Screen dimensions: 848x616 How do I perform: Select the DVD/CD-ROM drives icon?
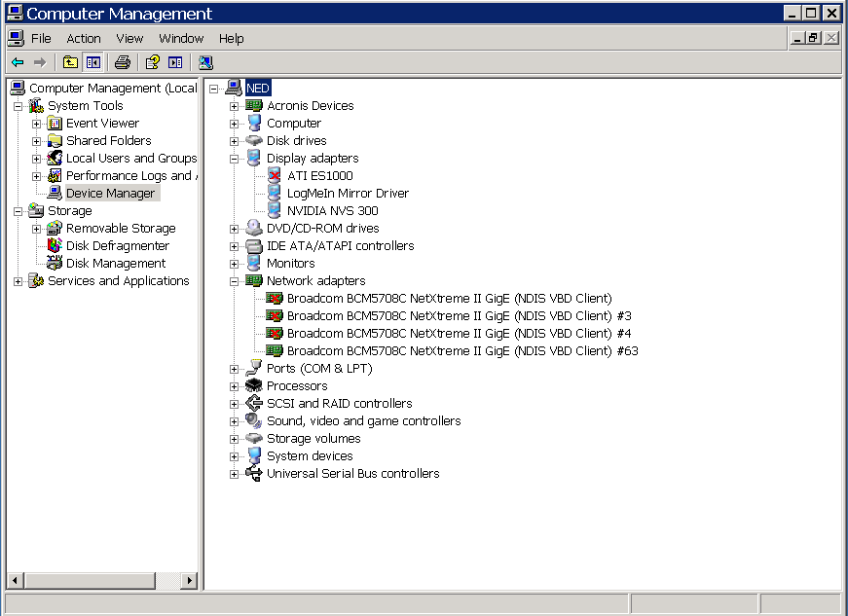click(x=254, y=228)
